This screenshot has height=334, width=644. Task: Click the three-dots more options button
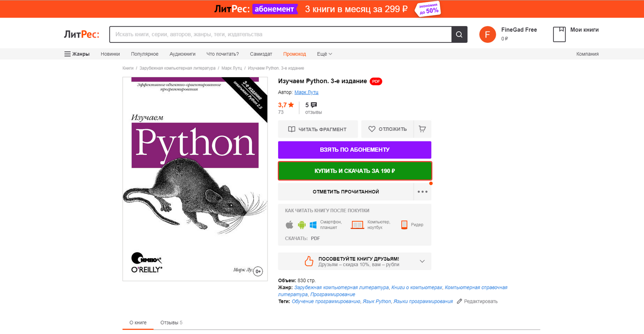point(422,192)
